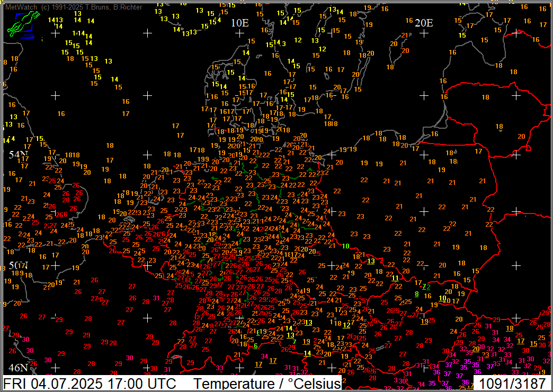Click the FRI 04.07.2025 17:00 UTC timestamp
The width and height of the screenshot is (553, 392).
click(90, 383)
